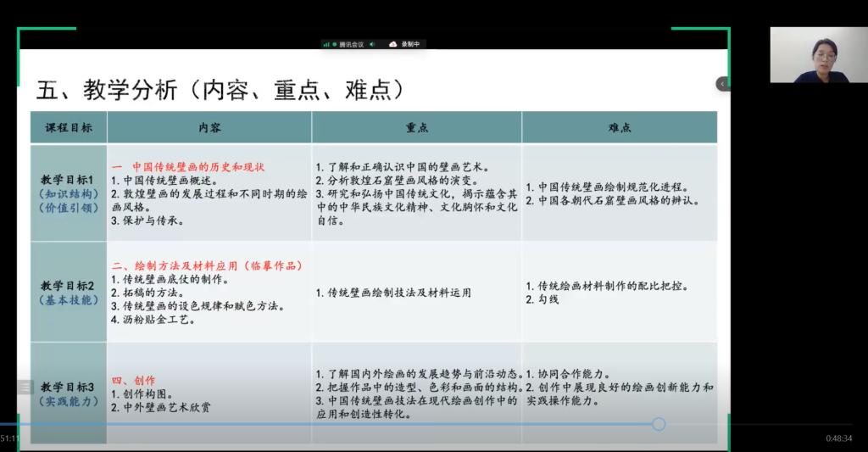This screenshot has height=452, width=868.
Task: Click the 0:48:34 time display
Action: (839, 438)
